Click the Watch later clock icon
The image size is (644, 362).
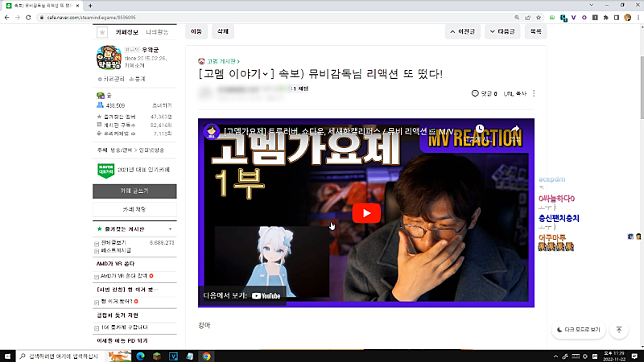click(x=479, y=129)
